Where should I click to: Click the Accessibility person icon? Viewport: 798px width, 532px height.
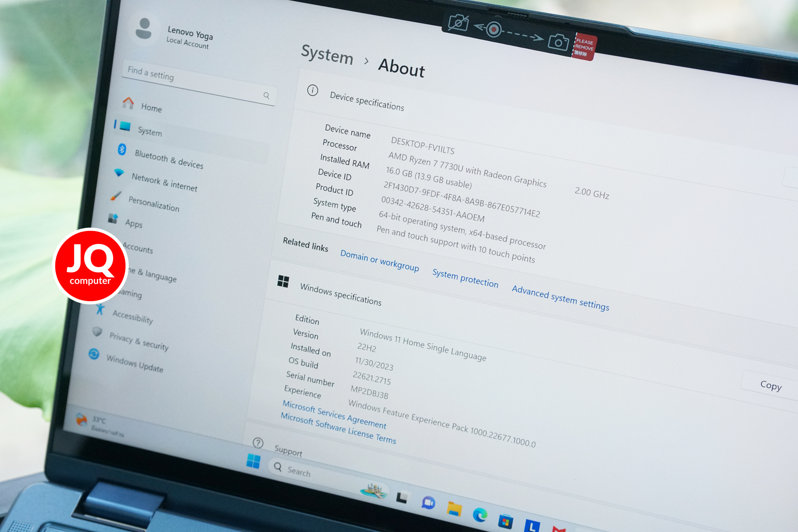100,309
